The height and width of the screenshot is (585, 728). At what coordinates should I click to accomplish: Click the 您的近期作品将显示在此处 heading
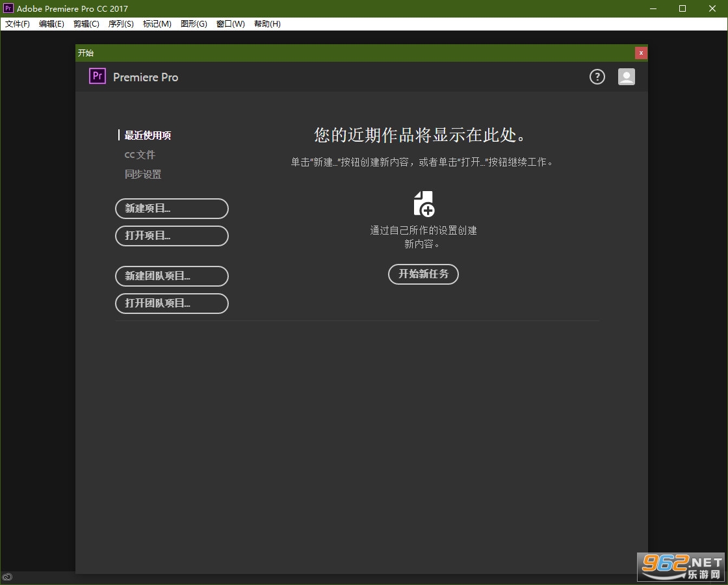[420, 135]
